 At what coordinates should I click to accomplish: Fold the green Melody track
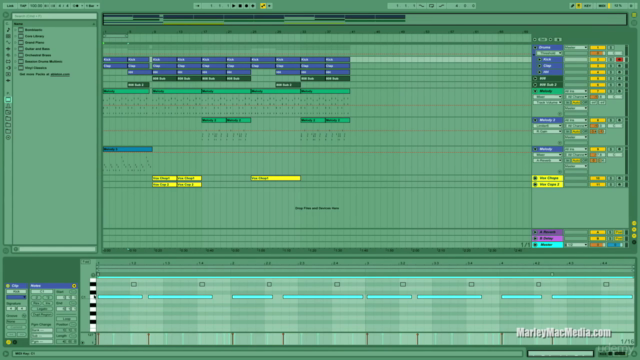click(535, 91)
